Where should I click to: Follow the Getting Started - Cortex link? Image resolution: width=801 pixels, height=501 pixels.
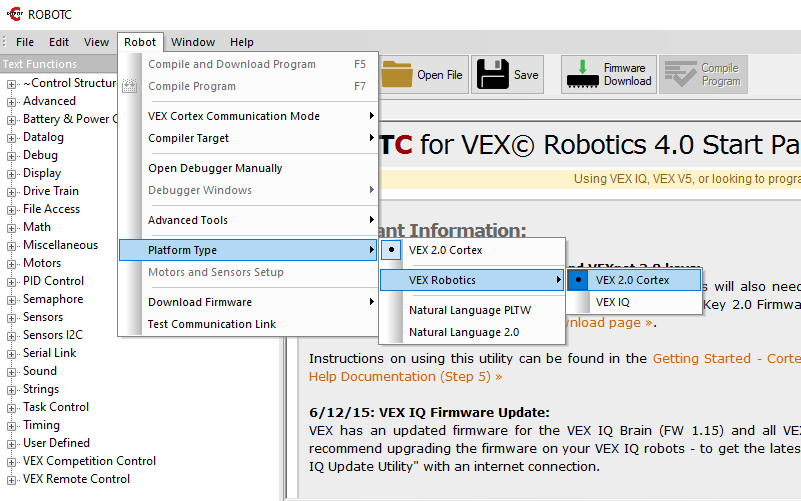coord(726,359)
